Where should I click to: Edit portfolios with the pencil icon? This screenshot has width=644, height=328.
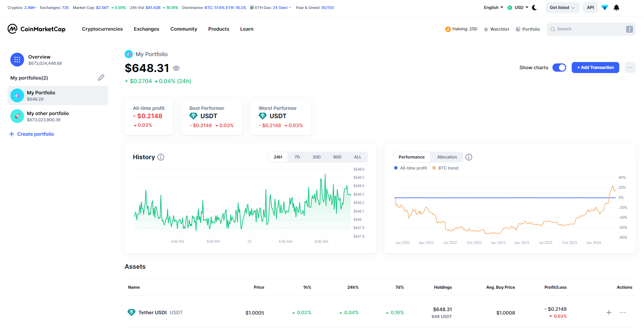(101, 78)
